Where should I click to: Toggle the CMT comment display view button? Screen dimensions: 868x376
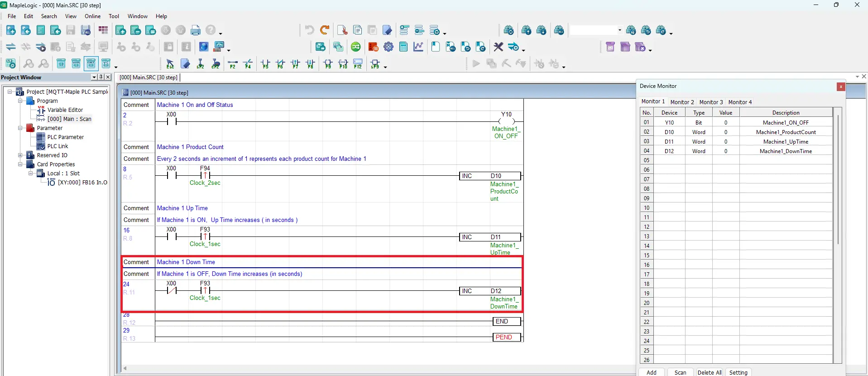[x=91, y=64]
